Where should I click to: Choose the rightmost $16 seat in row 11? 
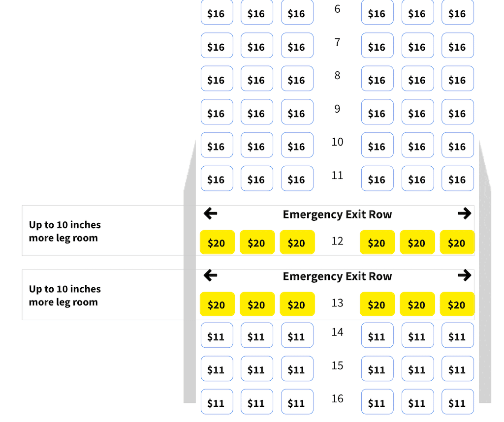[458, 178]
